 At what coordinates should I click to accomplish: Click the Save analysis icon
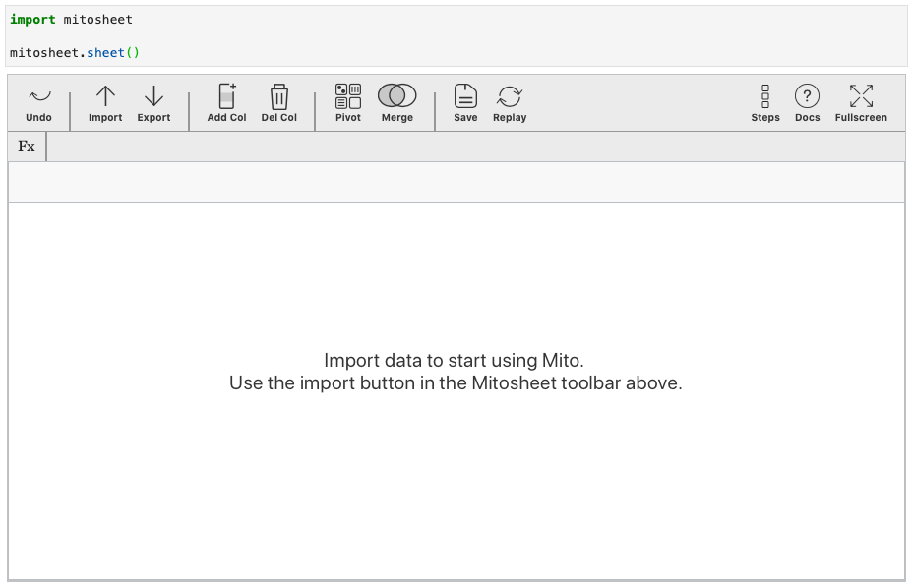(465, 96)
